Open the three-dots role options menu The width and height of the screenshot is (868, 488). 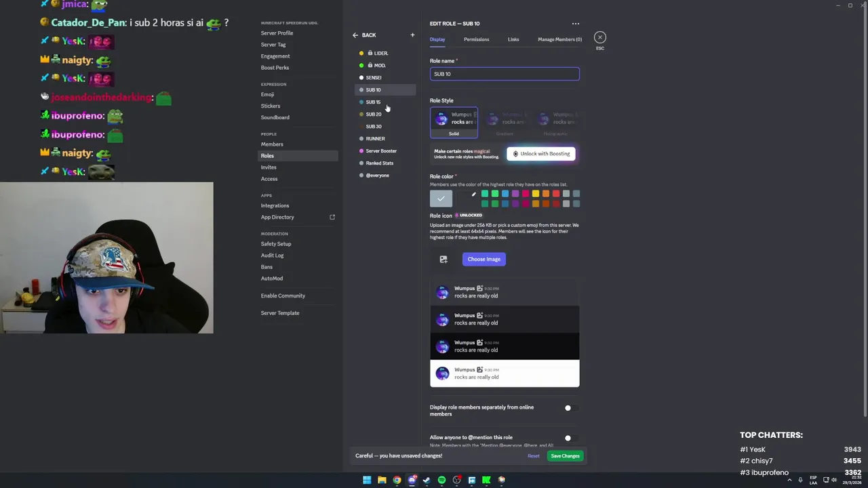[576, 24]
